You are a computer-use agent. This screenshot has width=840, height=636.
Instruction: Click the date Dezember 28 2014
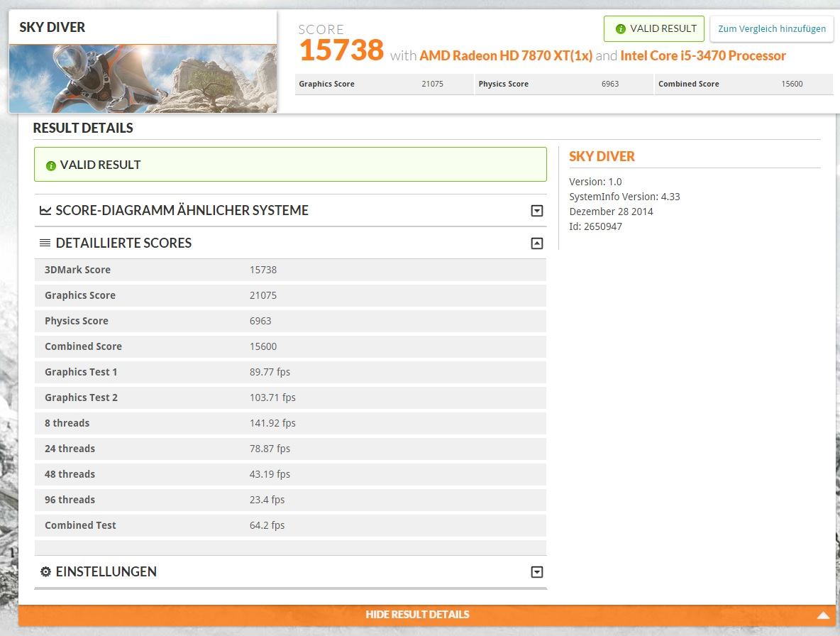611,212
